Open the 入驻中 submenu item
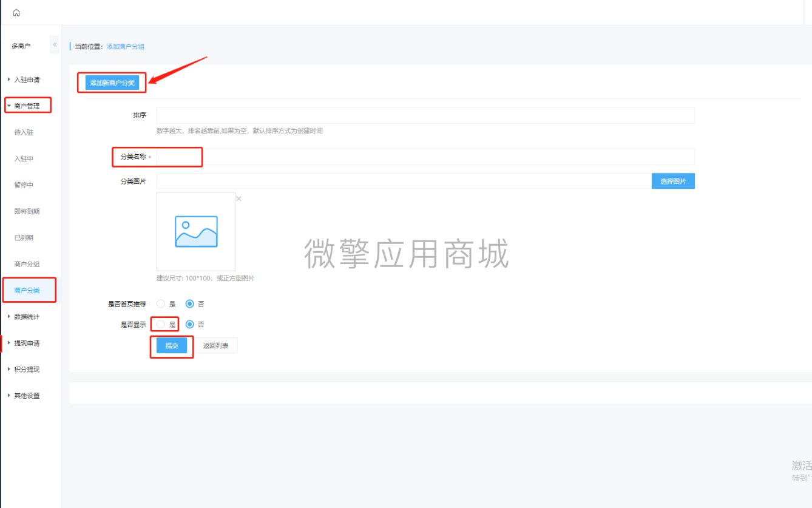812x508 pixels. [x=24, y=158]
